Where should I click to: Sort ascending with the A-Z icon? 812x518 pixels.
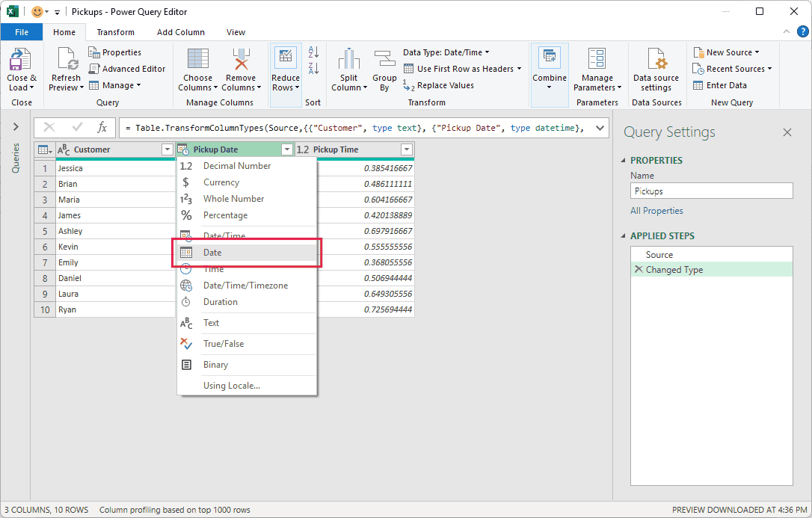[x=313, y=52]
